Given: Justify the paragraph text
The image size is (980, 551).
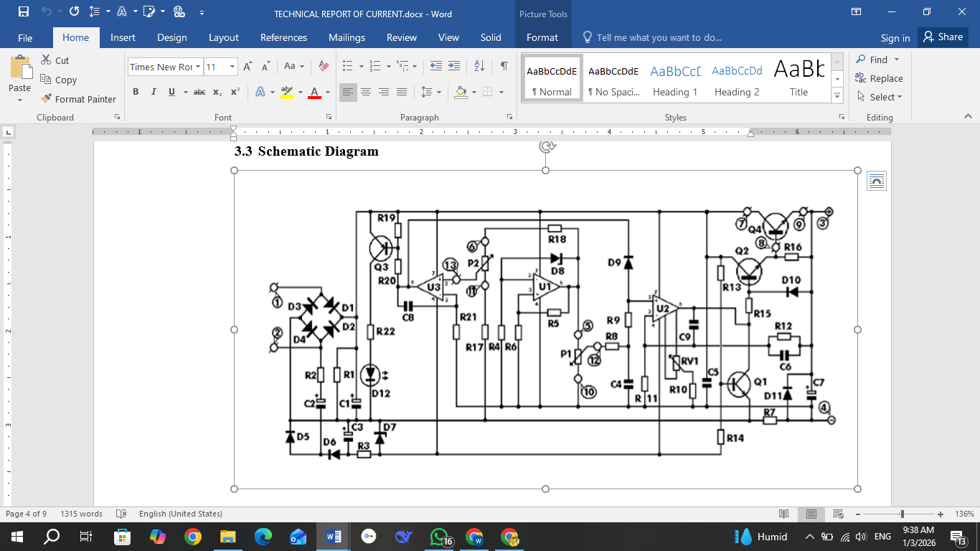Looking at the screenshot, I should click(402, 92).
